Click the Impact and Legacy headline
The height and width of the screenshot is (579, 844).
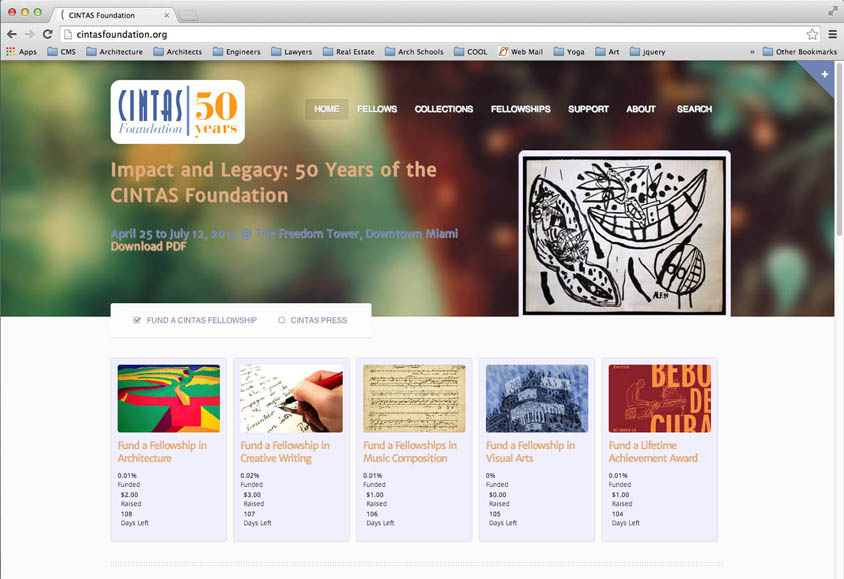pos(273,182)
